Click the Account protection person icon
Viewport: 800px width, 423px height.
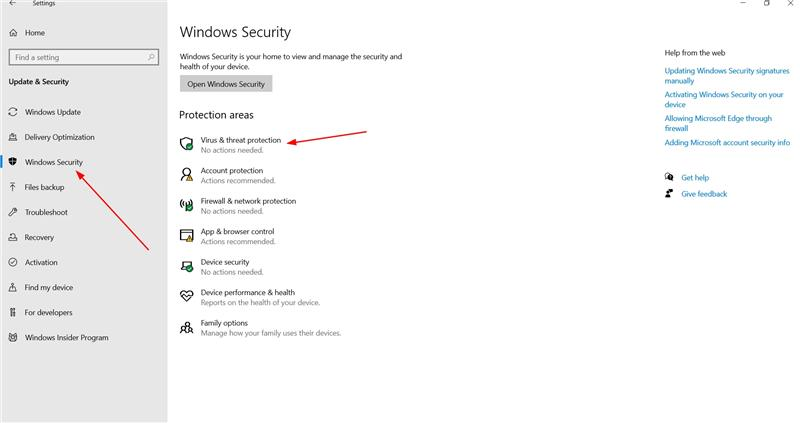(187, 175)
